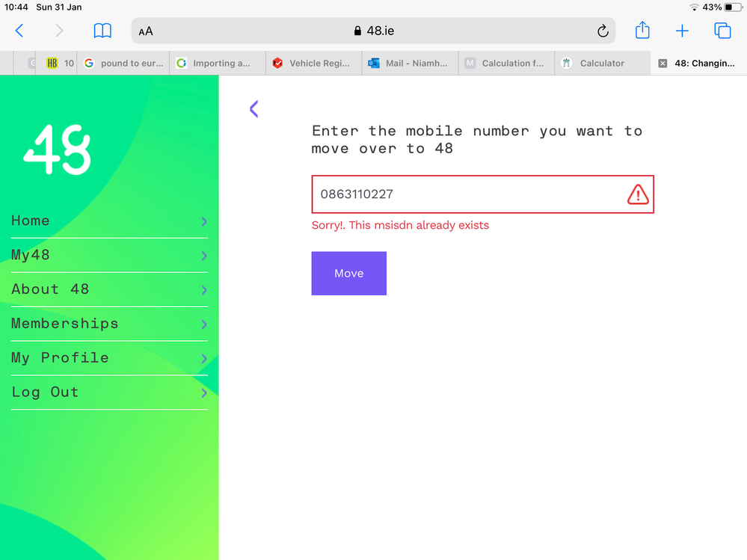Tap the red warning triangle icon

(637, 195)
